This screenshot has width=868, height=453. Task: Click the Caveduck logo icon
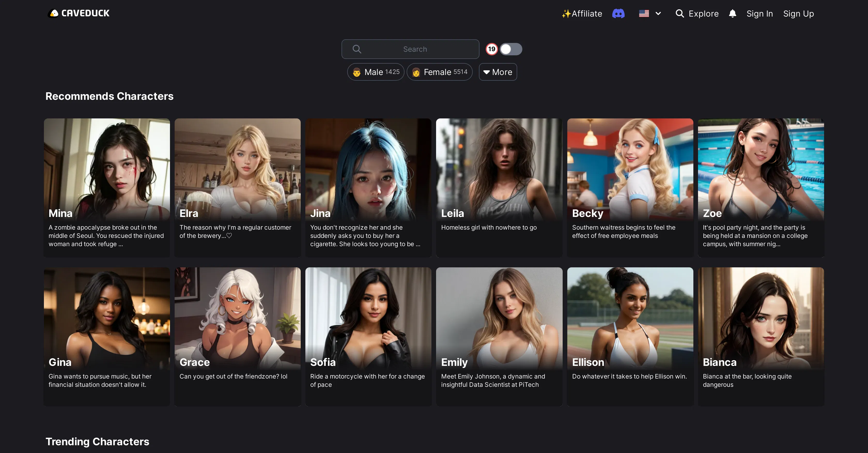pyautogui.click(x=54, y=13)
